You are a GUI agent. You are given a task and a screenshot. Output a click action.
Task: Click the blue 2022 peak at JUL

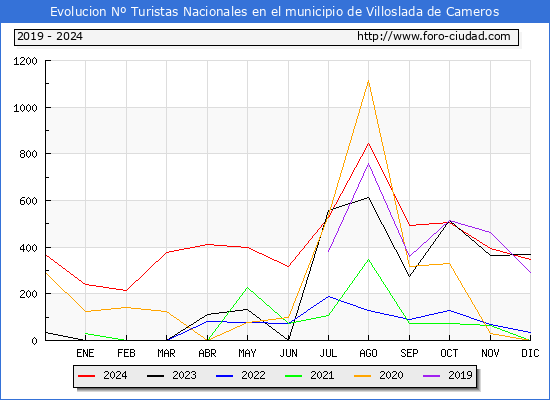328,296
